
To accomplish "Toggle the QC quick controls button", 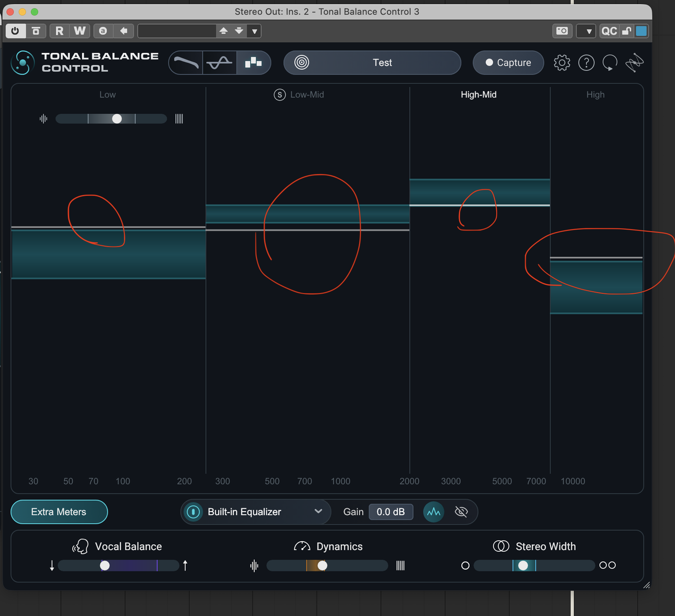I will coord(609,31).
